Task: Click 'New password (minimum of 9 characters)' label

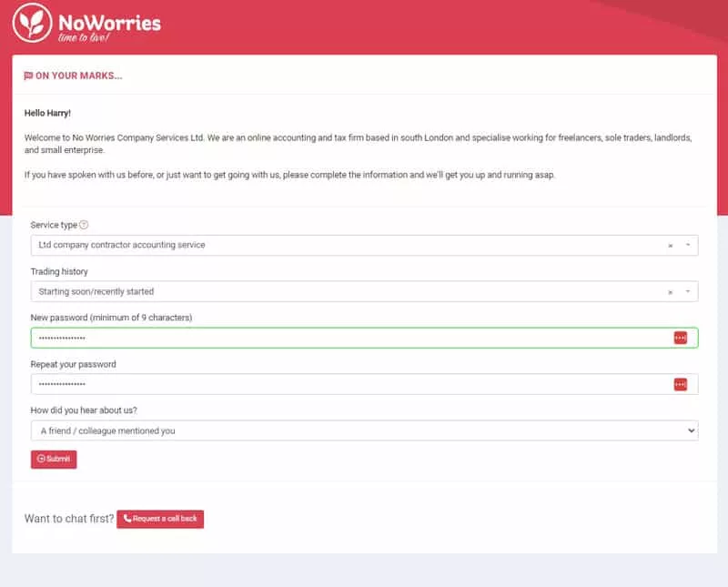Action: 111,318
